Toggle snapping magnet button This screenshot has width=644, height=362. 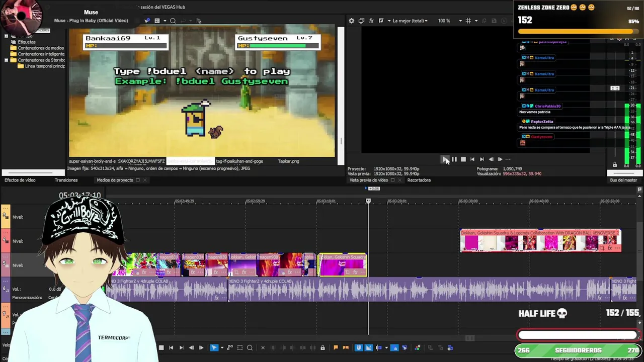click(358, 347)
